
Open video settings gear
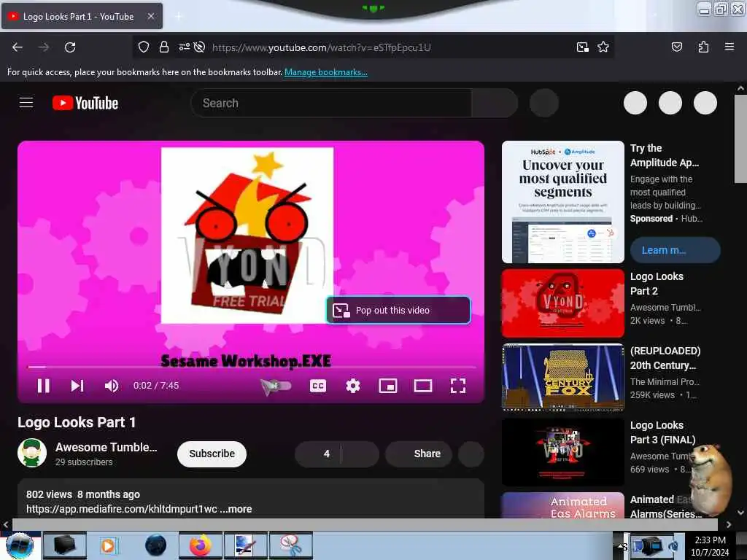352,386
